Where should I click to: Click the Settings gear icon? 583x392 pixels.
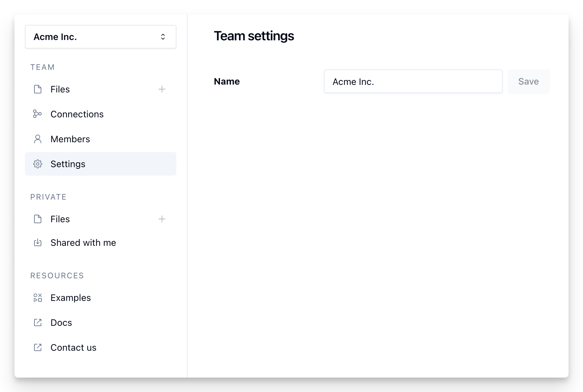(x=38, y=164)
